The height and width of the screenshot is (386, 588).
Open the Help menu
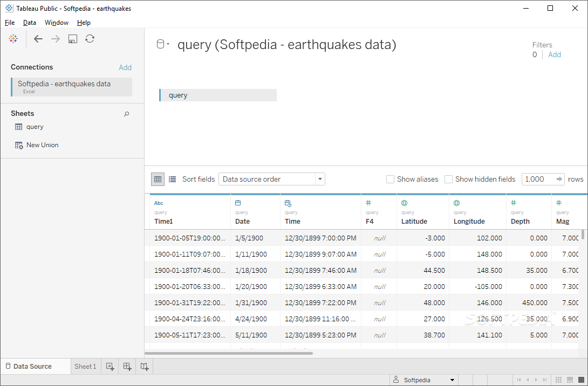click(x=84, y=23)
